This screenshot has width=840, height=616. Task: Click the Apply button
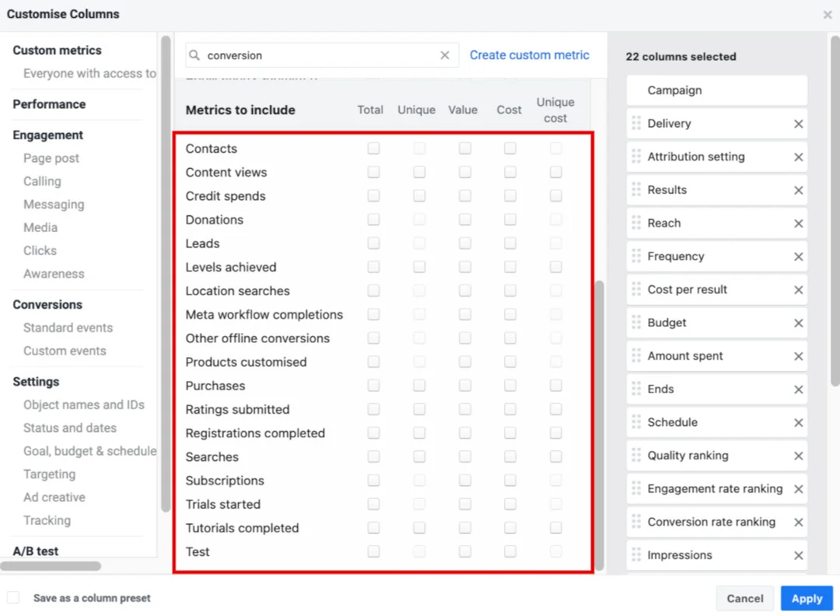[807, 598]
